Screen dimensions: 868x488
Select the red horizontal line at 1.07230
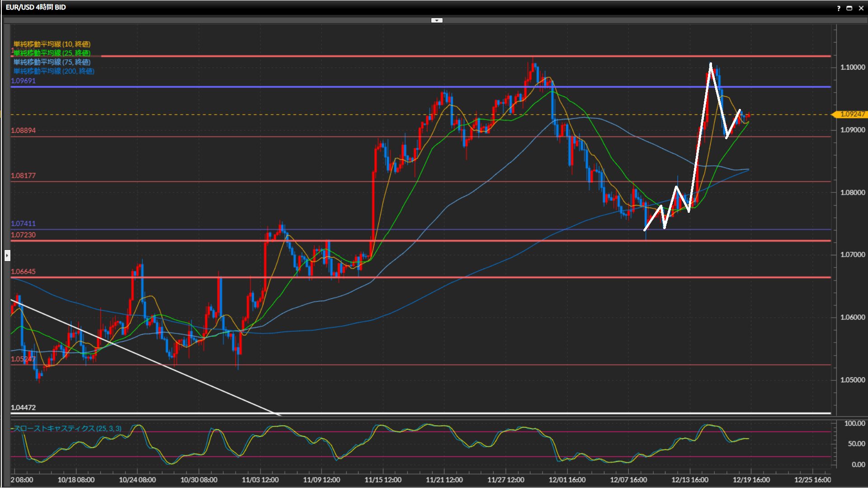click(181, 241)
